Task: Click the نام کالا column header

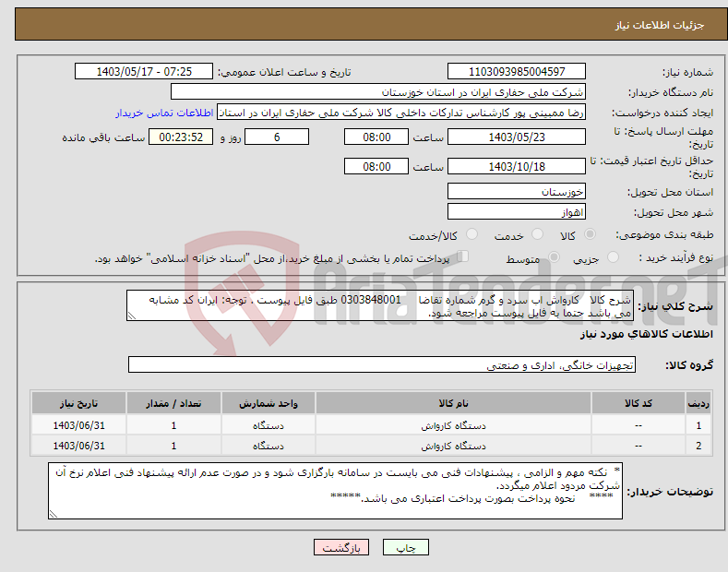Action: [453, 403]
